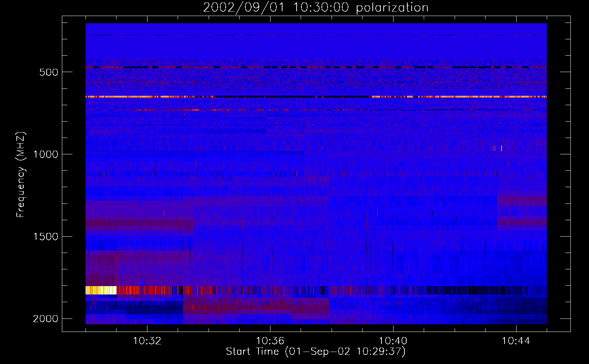Select the 500 frequency axis label
589x364 pixels.
[49, 72]
